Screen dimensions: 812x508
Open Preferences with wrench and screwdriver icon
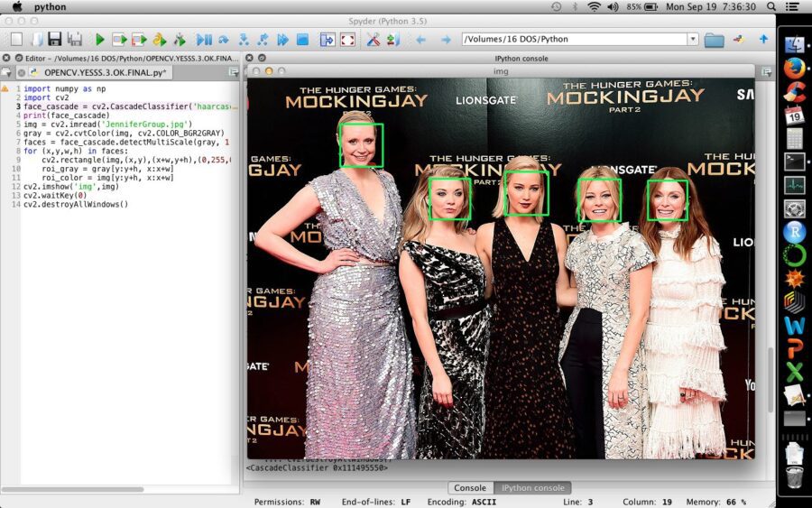pyautogui.click(x=373, y=40)
